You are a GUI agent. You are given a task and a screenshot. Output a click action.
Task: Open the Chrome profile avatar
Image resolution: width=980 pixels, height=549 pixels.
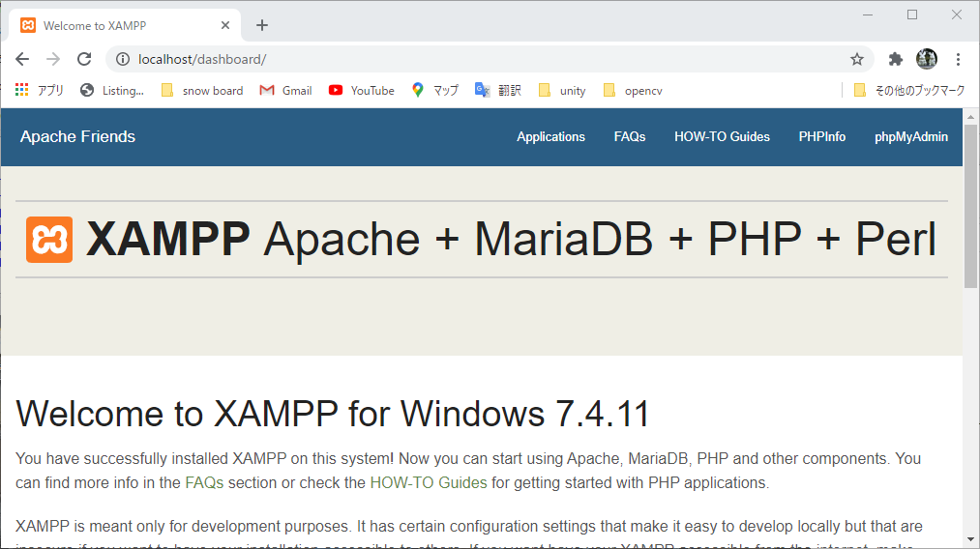click(926, 59)
